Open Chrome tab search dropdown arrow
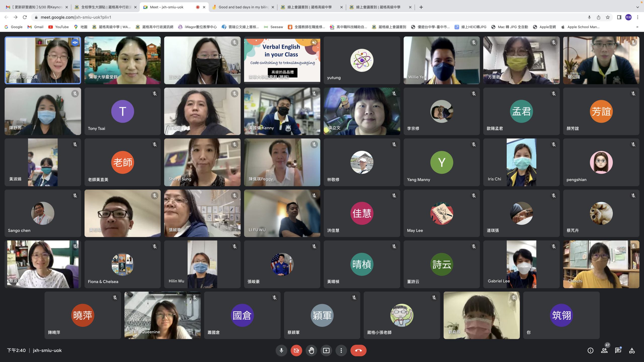 point(637,7)
